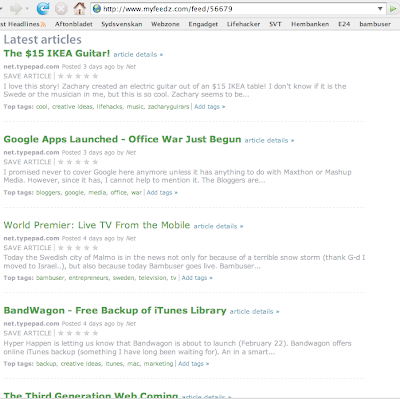Open 'BandWagon - Free Backup of iTunes Library'

click(x=115, y=310)
